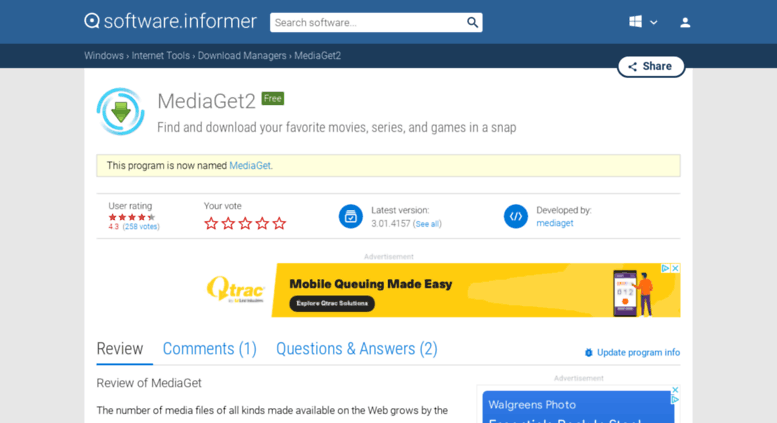Click the latest version round icon
The height and width of the screenshot is (423, 777).
pyautogui.click(x=350, y=216)
